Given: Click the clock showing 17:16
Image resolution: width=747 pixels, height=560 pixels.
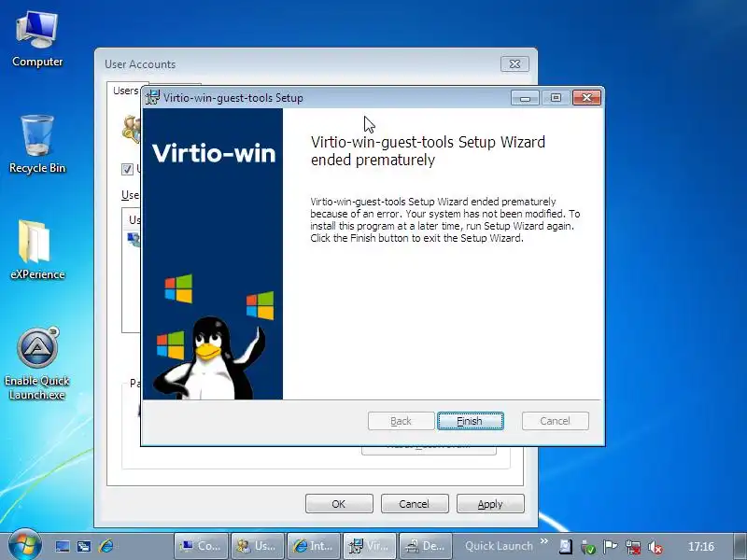Looking at the screenshot, I should coord(701,547).
